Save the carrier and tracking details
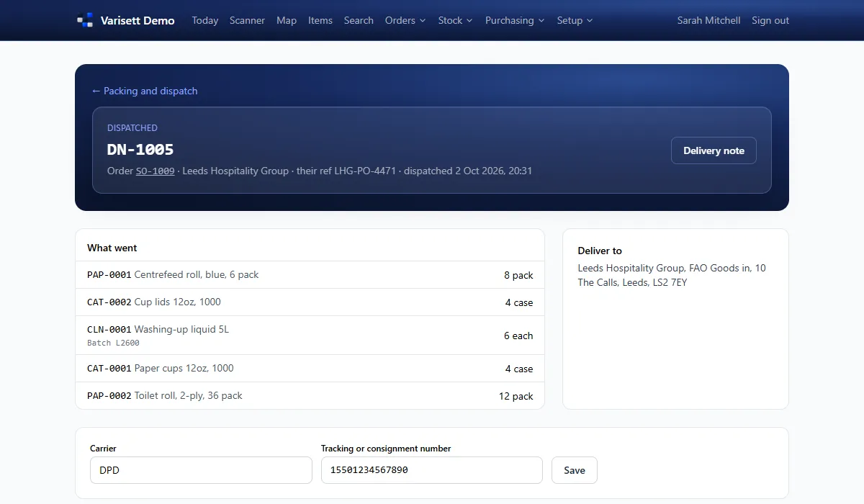The image size is (864, 504). coord(575,470)
